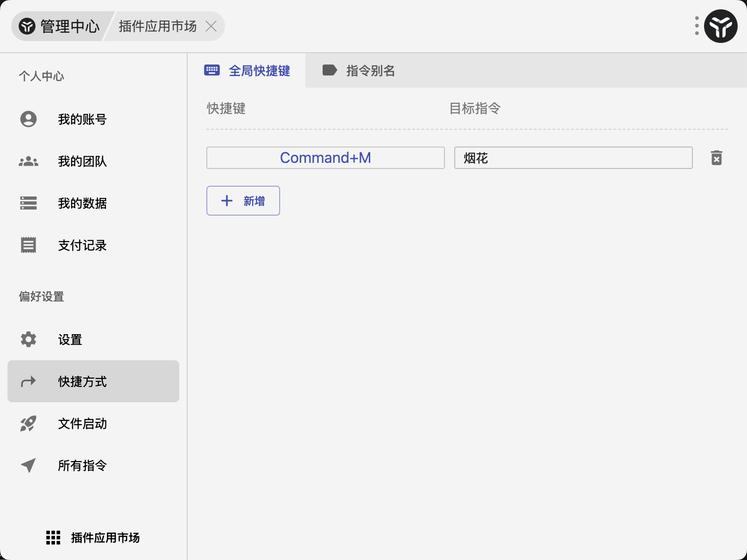The height and width of the screenshot is (560, 747).
Task: Open 所有指令 in the sidebar
Action: pyautogui.click(x=93, y=465)
